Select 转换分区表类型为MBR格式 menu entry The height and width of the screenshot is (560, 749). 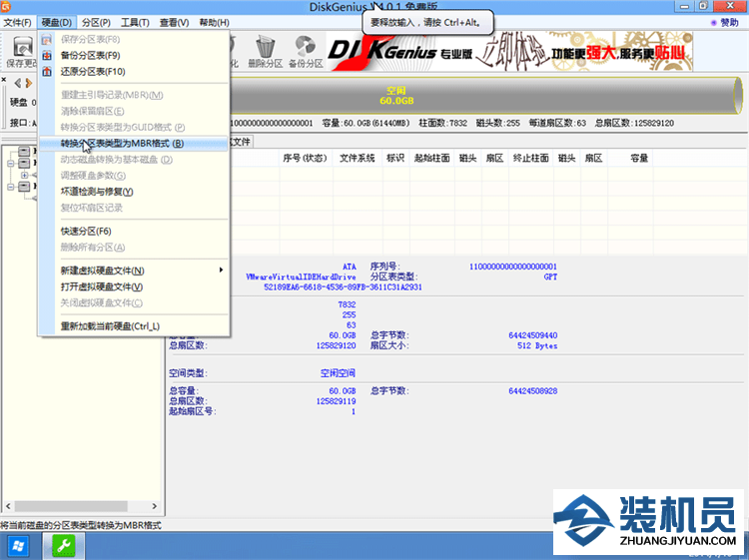(x=121, y=143)
